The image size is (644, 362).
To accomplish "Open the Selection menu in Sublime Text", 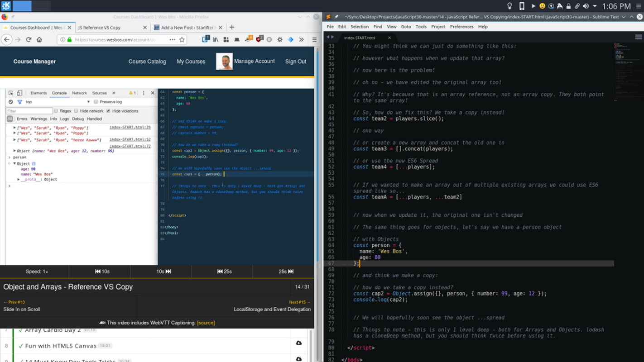I will click(x=360, y=27).
